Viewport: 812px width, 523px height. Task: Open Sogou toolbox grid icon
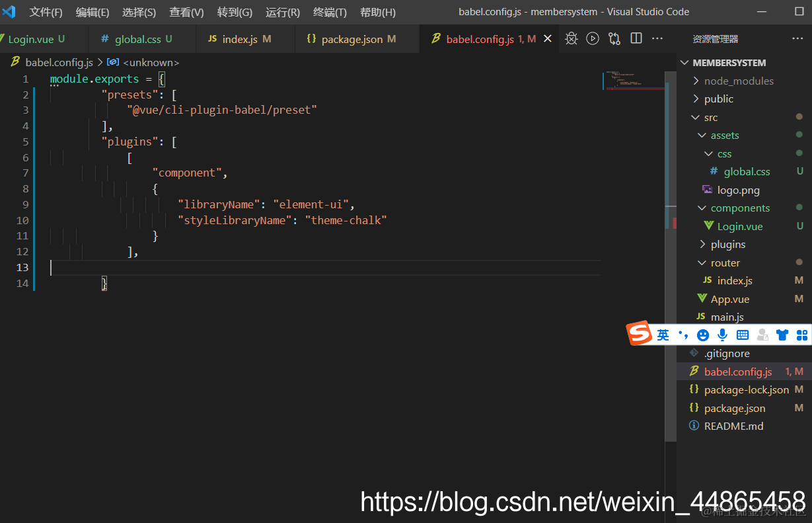[x=802, y=335]
